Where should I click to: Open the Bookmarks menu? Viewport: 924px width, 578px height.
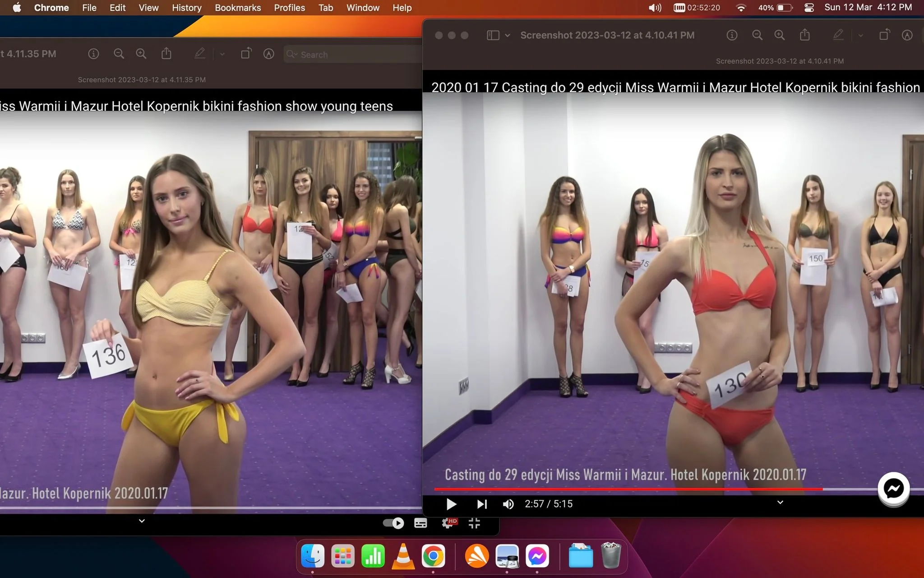coord(238,8)
